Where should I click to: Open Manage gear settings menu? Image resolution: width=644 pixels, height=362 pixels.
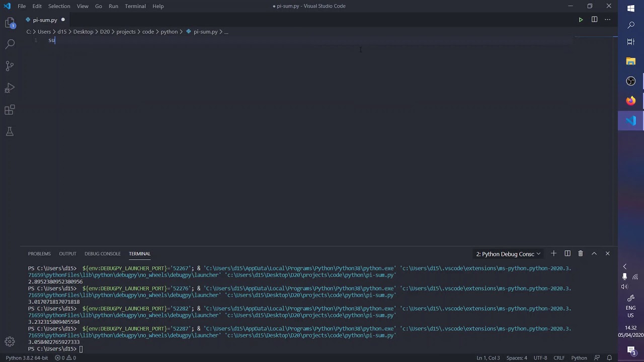click(x=10, y=342)
